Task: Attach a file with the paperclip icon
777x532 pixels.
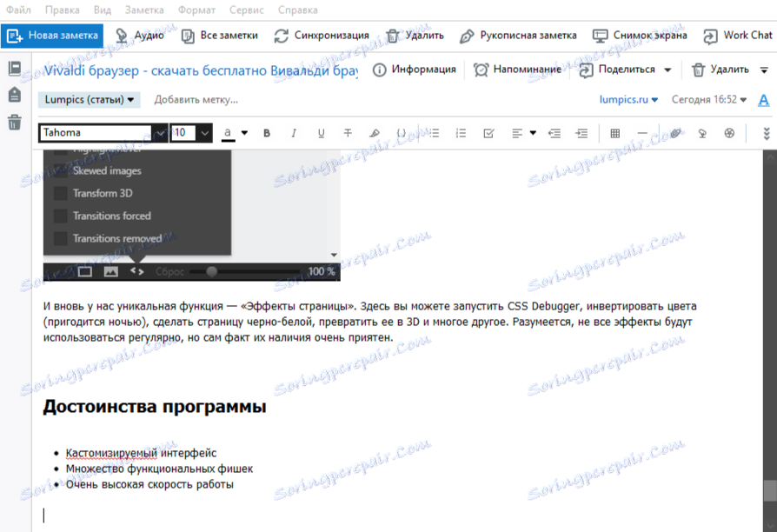Action: [675, 133]
